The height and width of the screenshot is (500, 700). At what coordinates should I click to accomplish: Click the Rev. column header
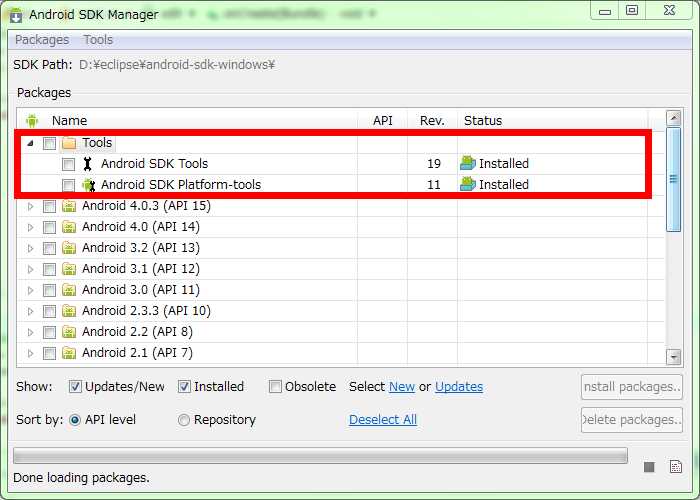point(432,121)
